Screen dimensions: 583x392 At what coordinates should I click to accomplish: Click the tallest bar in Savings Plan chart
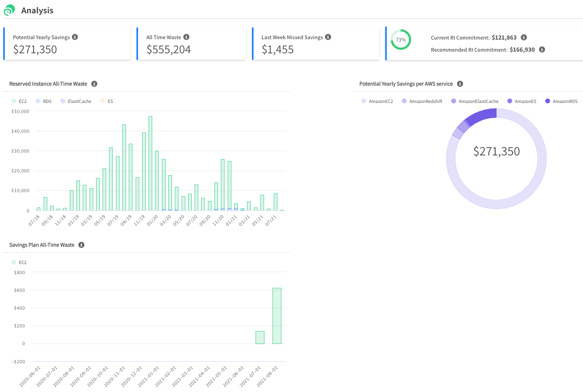pos(277,316)
